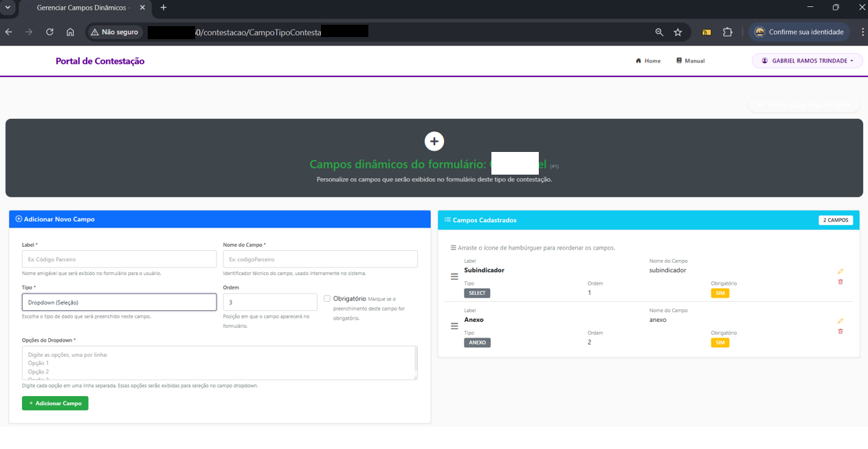
Task: Click the star icon to bookmark the page
Action: [x=678, y=32]
